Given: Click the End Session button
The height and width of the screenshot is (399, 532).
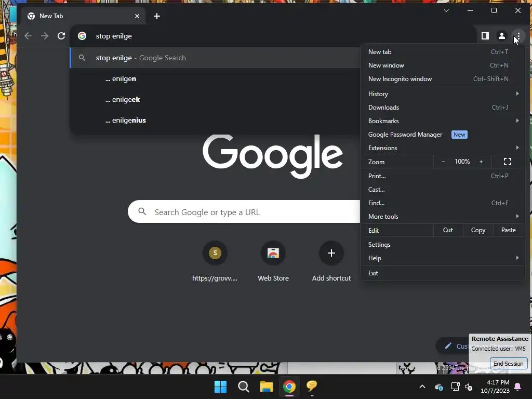Looking at the screenshot, I should (x=508, y=364).
